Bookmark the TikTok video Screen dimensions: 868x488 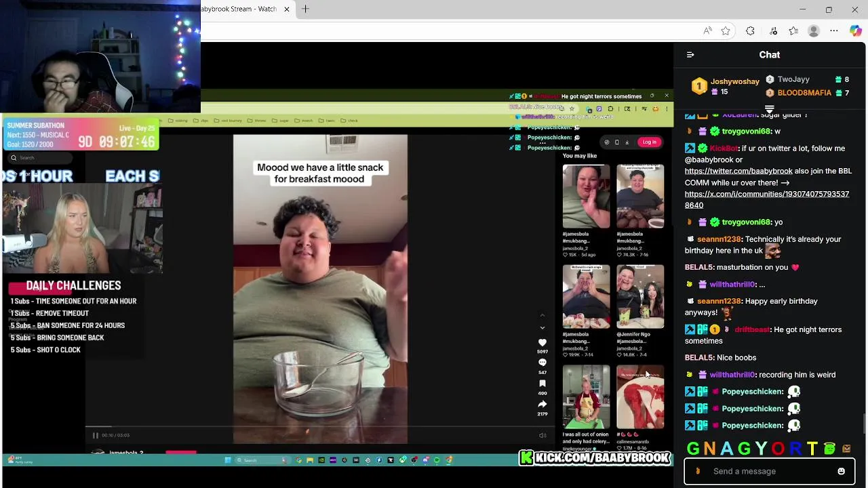542,384
